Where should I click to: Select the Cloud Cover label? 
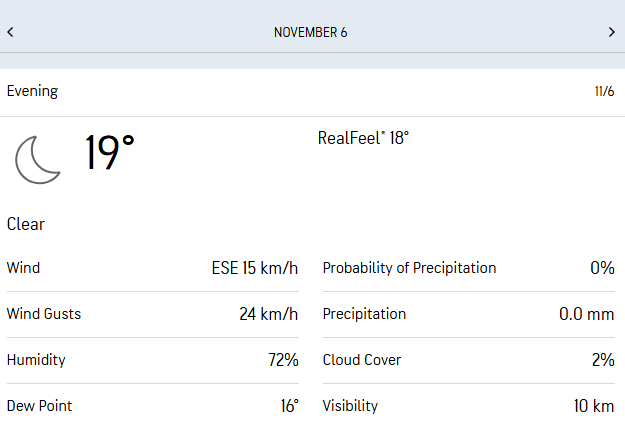click(x=363, y=360)
